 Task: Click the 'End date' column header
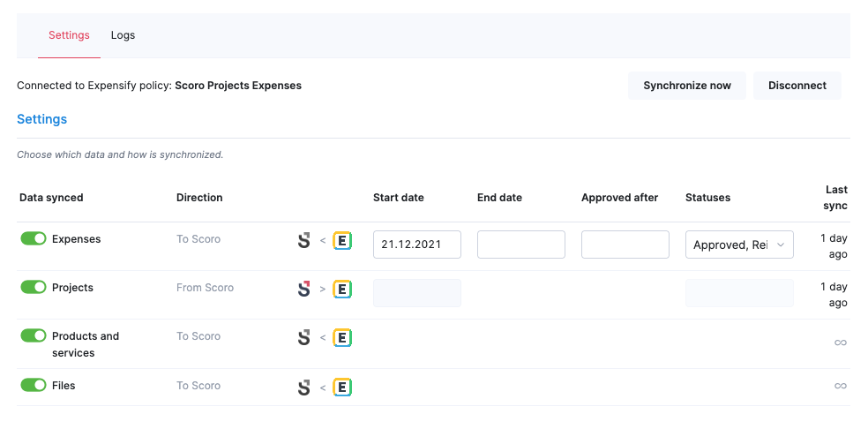[x=499, y=198]
